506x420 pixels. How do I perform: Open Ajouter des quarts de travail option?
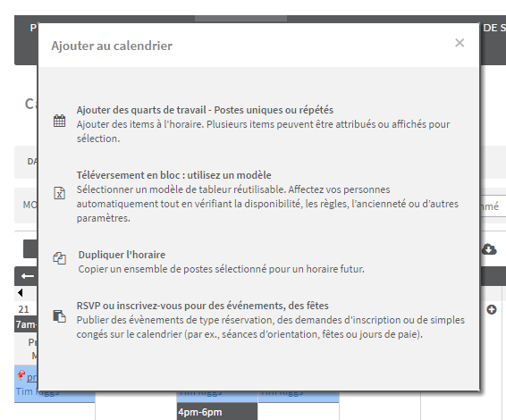click(205, 110)
